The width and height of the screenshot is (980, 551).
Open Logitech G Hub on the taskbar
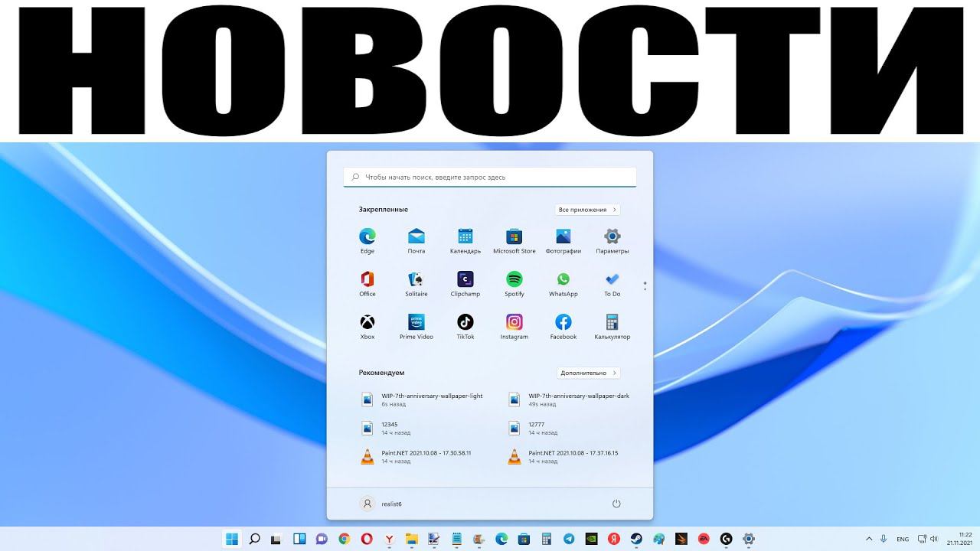[x=727, y=539]
